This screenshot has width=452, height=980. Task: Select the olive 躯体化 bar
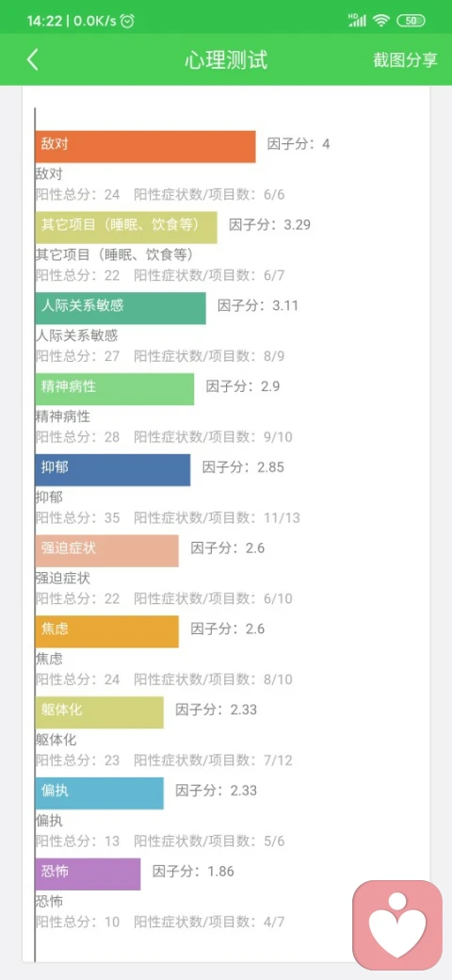(x=99, y=712)
